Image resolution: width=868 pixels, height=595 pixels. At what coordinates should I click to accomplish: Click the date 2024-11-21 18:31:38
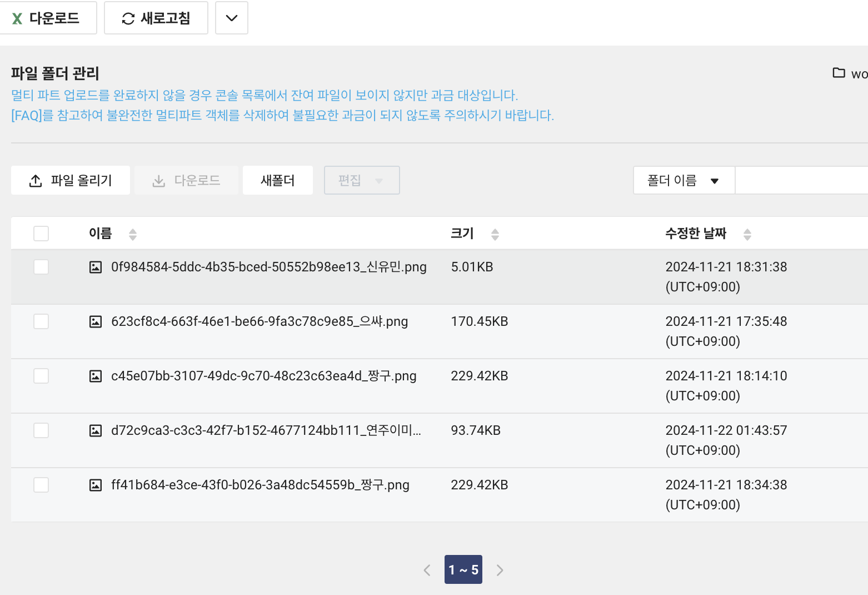tap(726, 267)
